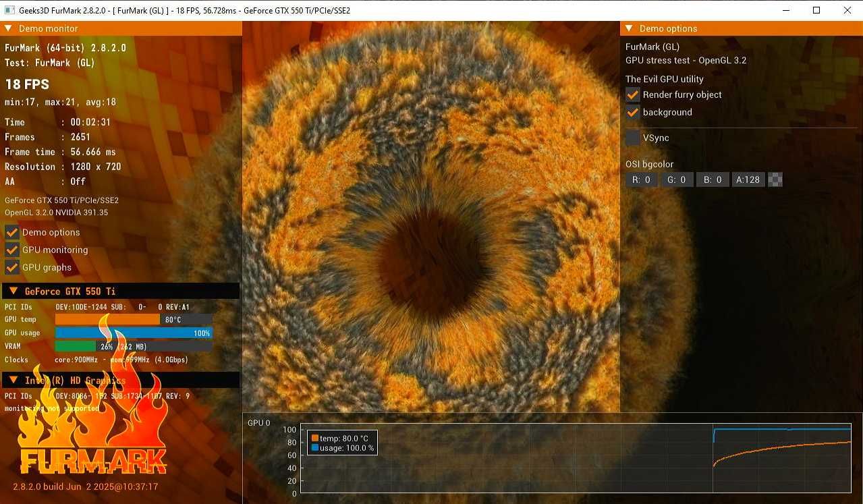This screenshot has height=504, width=863.
Task: Disable the background checkbox
Action: (633, 112)
